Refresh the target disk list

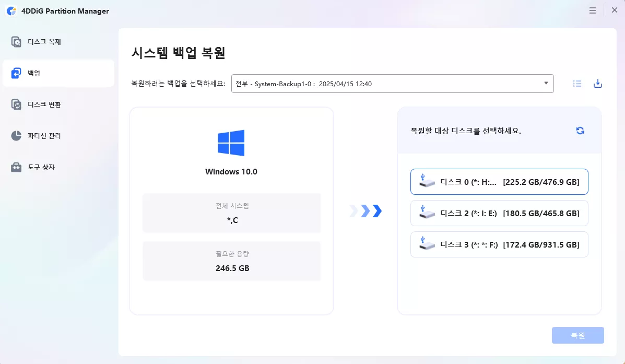[580, 131]
